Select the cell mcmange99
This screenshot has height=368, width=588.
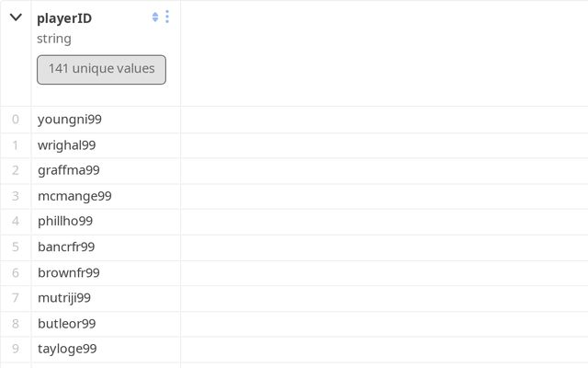(x=74, y=196)
